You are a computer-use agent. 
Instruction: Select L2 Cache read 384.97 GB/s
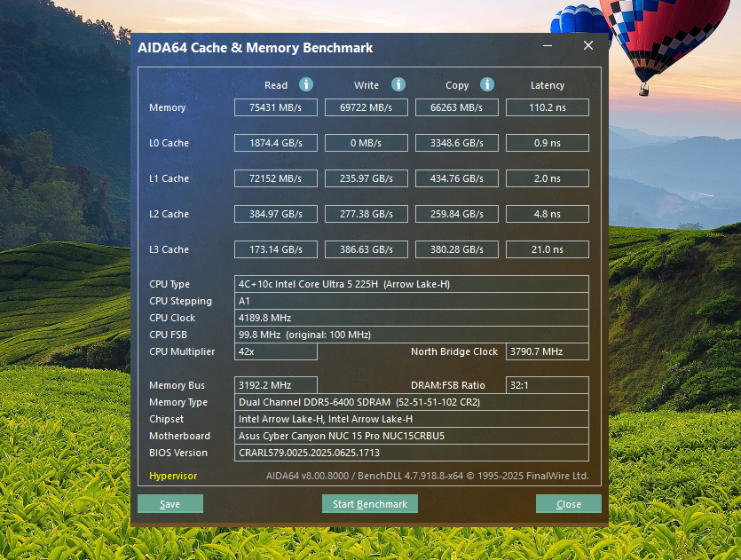click(275, 214)
